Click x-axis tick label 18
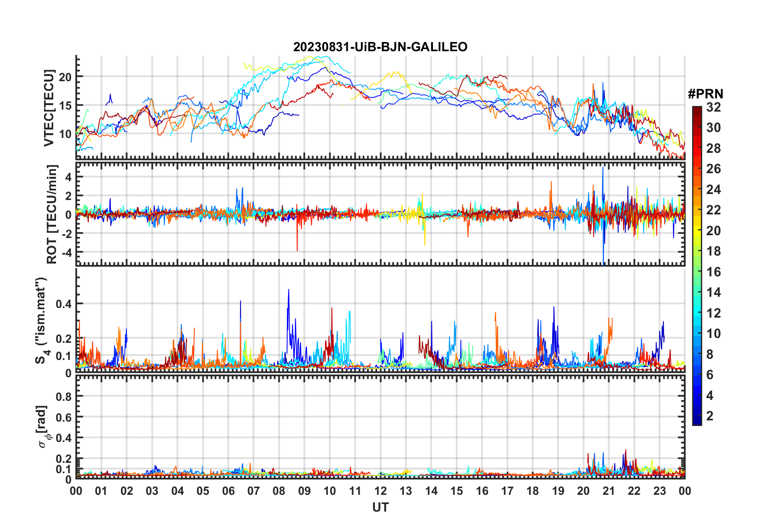This screenshot has width=761, height=532. pyautogui.click(x=533, y=491)
